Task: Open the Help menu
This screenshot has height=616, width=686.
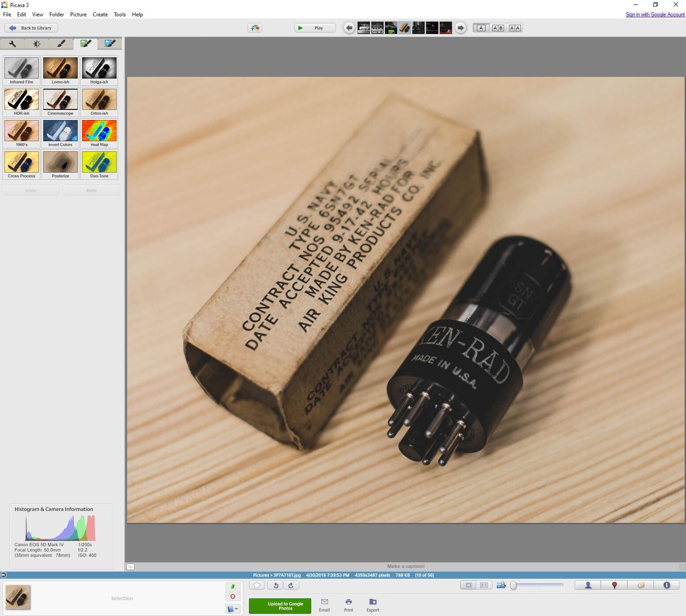Action: tap(137, 15)
